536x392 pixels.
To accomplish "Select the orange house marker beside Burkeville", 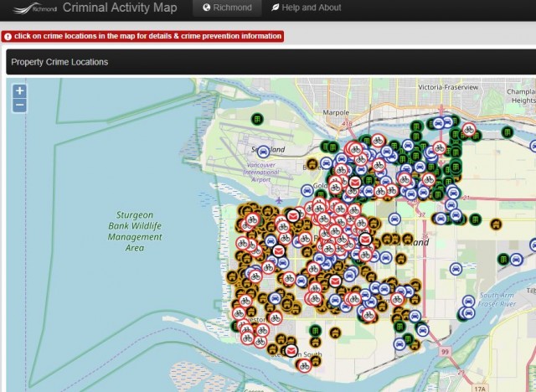I will 312,164.
